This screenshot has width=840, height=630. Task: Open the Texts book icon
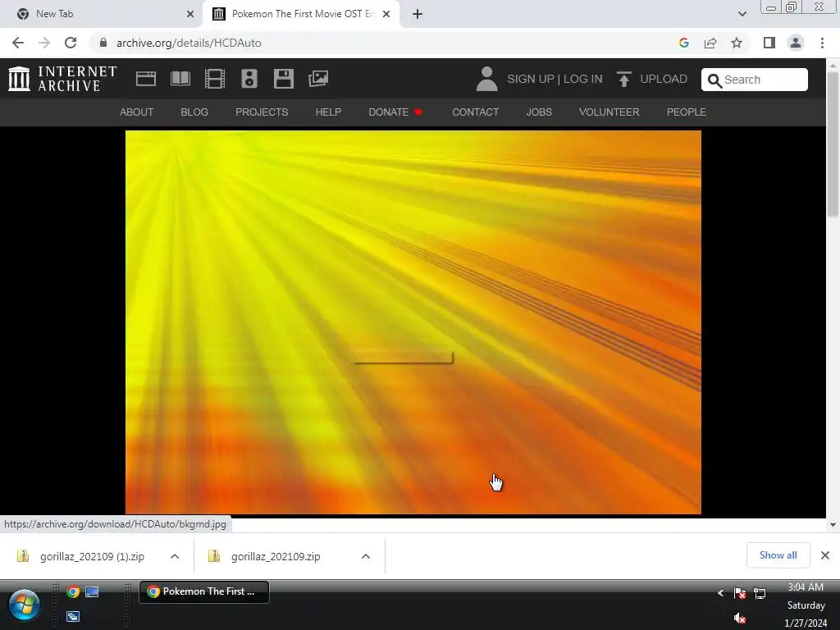(x=180, y=79)
